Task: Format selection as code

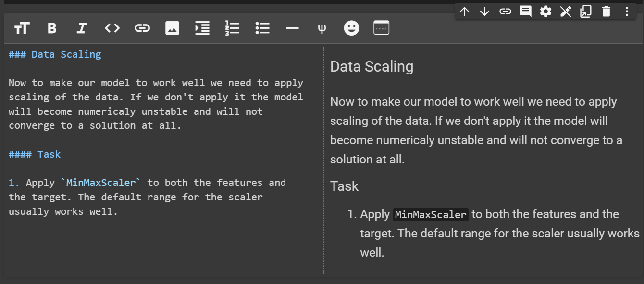Action: (x=112, y=28)
